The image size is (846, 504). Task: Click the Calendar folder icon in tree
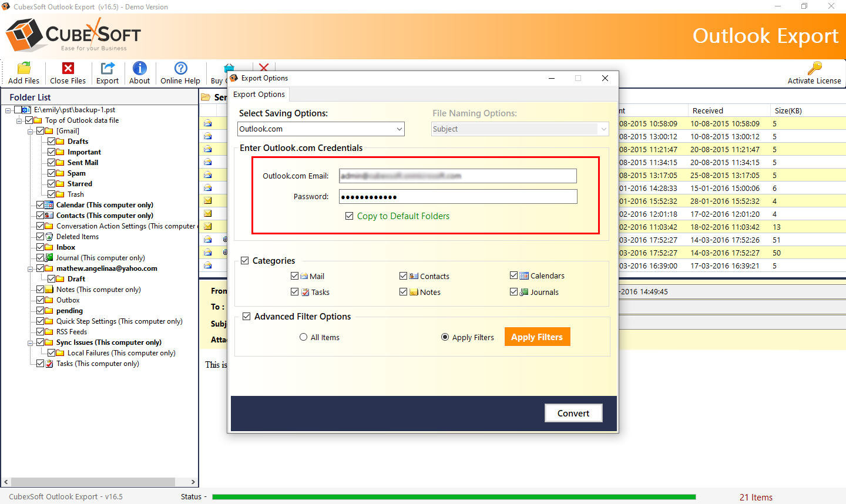point(49,205)
